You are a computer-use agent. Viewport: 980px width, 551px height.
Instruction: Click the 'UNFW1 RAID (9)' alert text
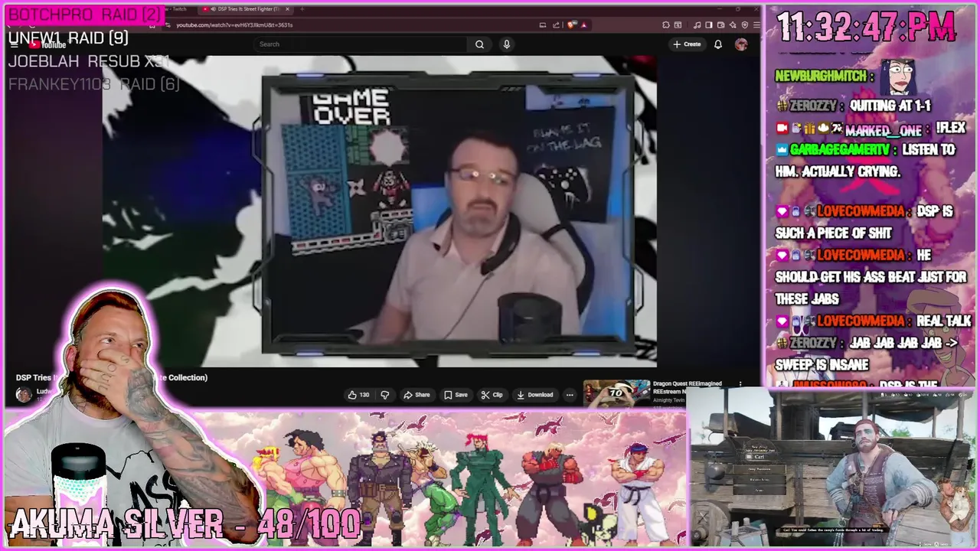(x=68, y=37)
